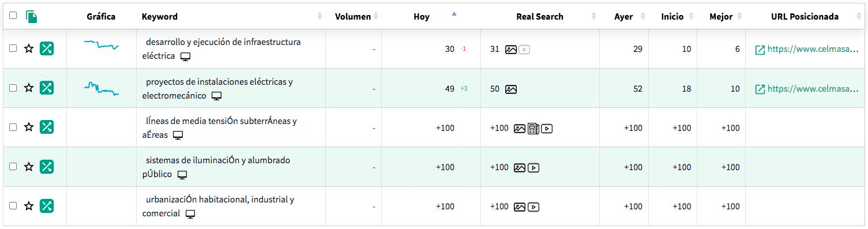Sort by the Mejor column header
The width and height of the screenshot is (868, 229).
pyautogui.click(x=721, y=17)
